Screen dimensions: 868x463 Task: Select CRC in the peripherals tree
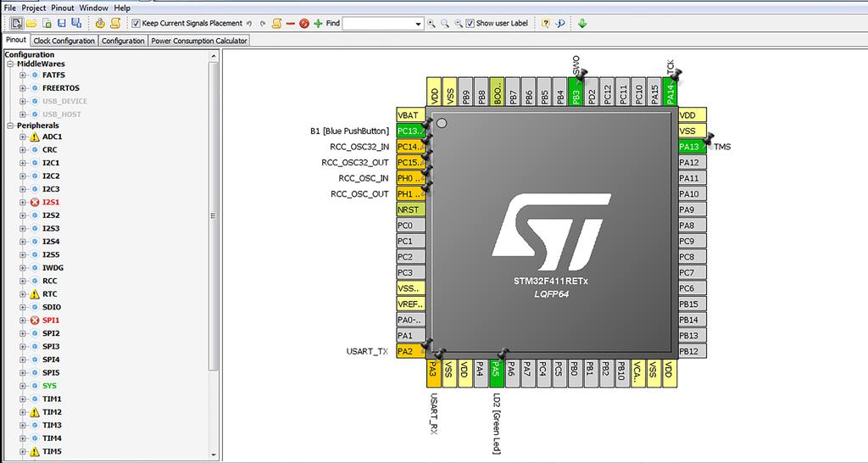tap(50, 149)
